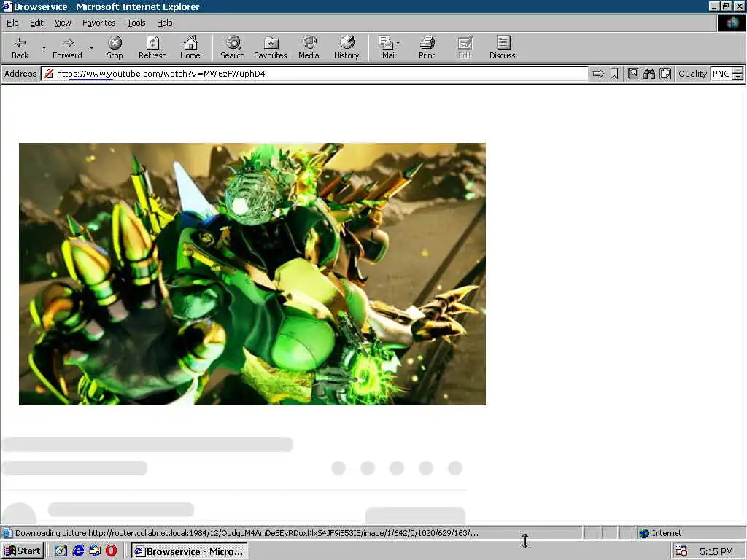Click the Forward toolbar button
The width and height of the screenshot is (747, 560).
tap(67, 47)
